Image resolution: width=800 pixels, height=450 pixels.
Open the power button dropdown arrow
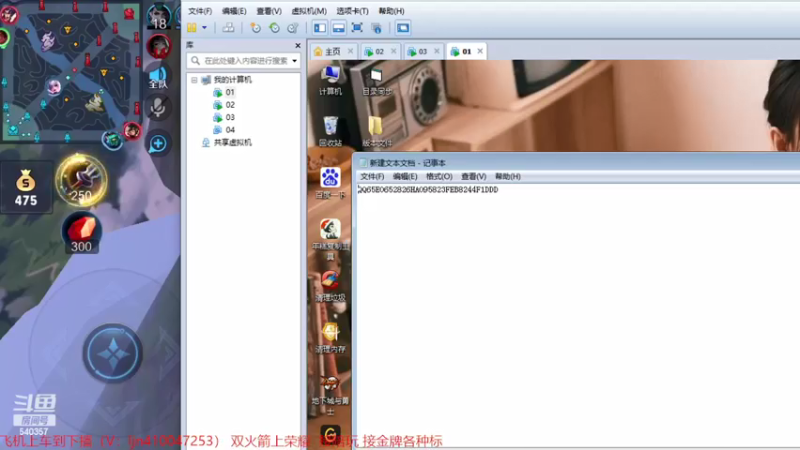point(204,28)
